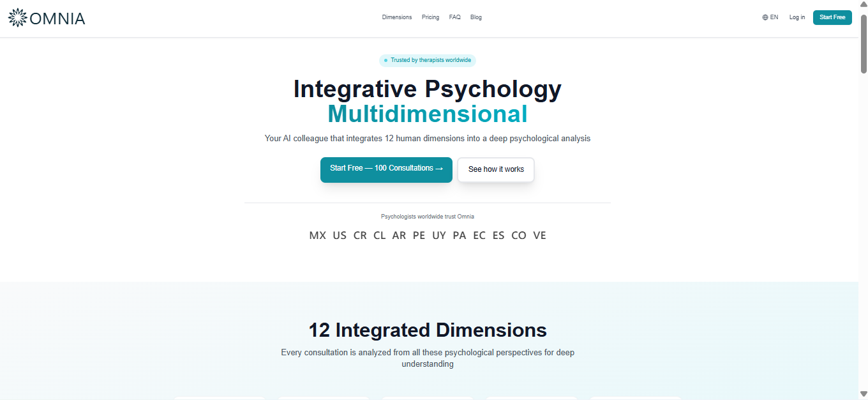Click the scrollbar down arrow
The height and width of the screenshot is (400, 868).
(863, 394)
